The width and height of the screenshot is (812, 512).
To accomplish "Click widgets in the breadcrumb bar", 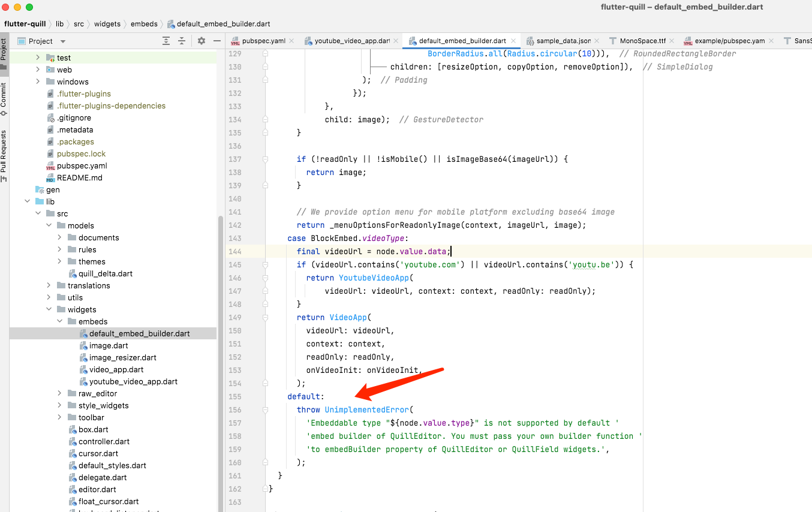I will 108,24.
